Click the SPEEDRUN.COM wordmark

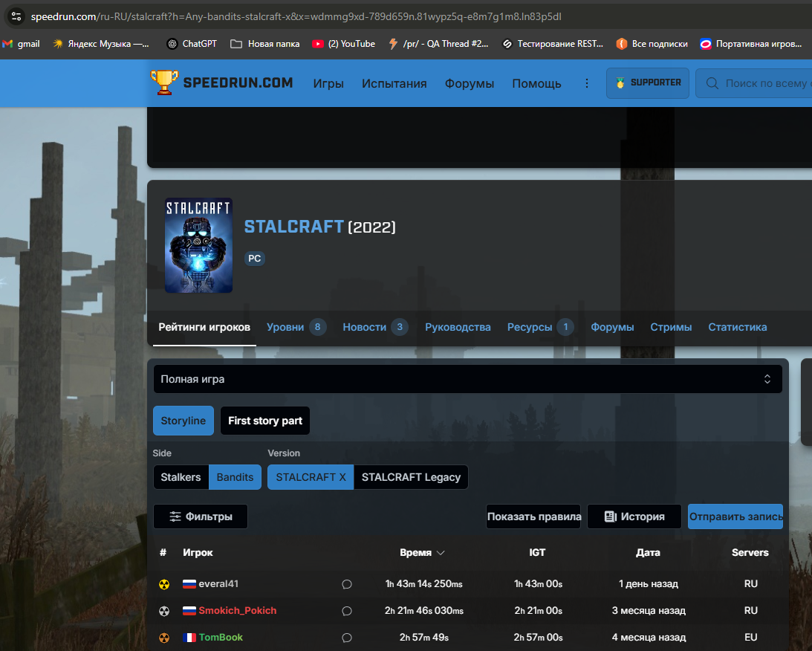[x=238, y=83]
